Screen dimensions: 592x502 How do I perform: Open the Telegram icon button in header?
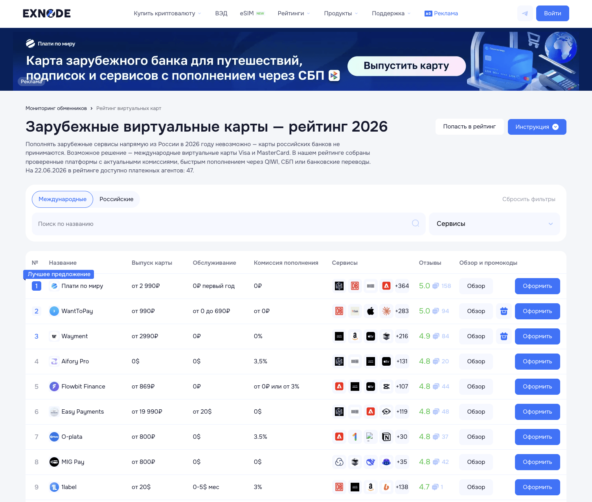pos(525,13)
